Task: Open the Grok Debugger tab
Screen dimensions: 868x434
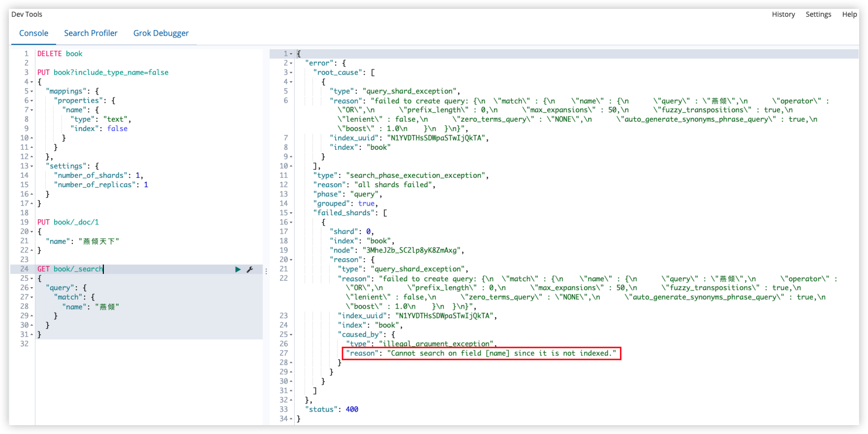Action: 161,33
